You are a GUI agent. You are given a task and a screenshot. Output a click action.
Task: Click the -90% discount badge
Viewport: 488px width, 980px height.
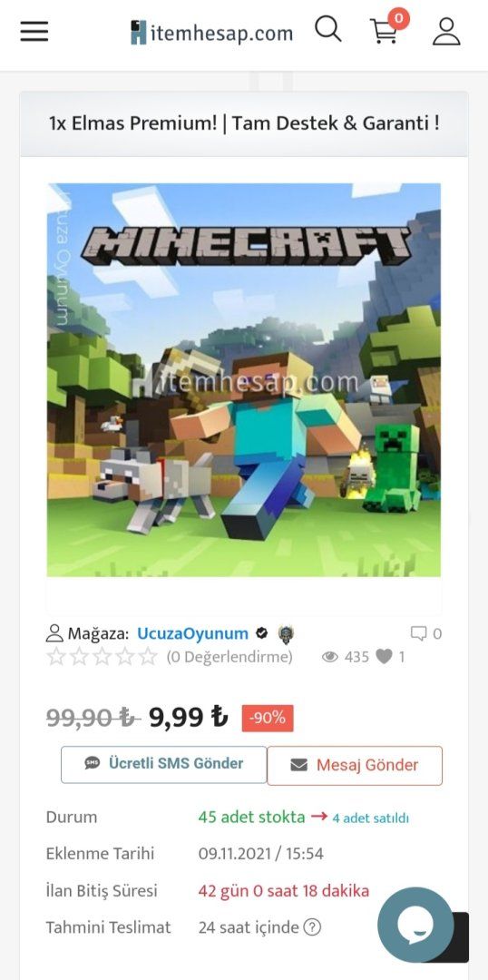[268, 718]
